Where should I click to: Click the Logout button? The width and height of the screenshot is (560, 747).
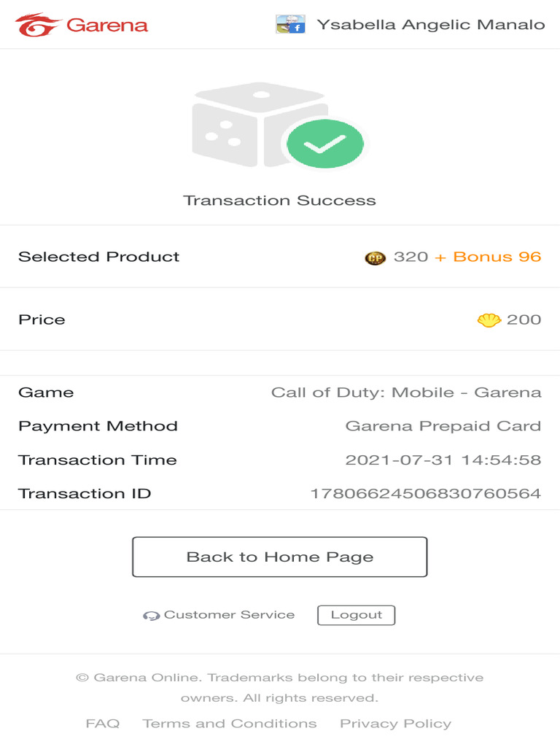[356, 615]
